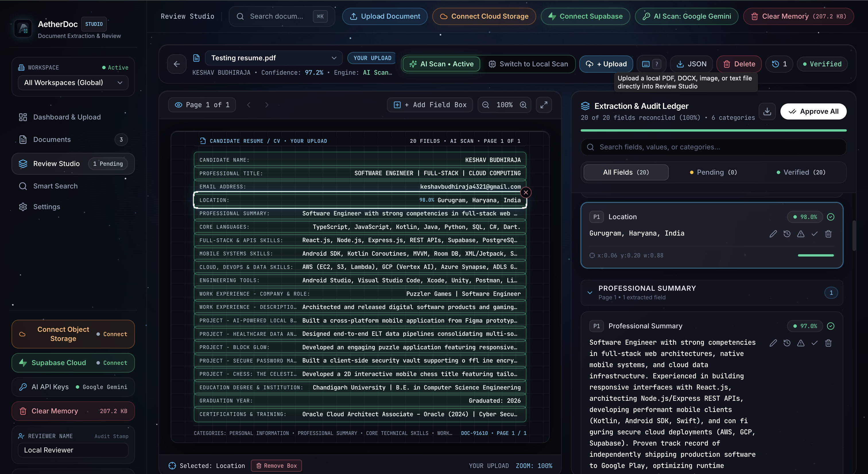Screen dimensions: 868x474
Task: Open version history button showing 1
Action: [779, 64]
